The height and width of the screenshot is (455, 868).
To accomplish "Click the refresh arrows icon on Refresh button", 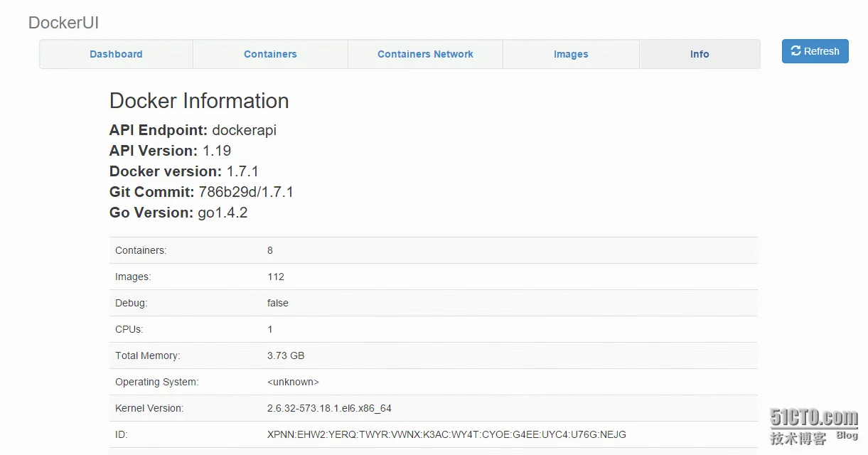I will 795,50.
